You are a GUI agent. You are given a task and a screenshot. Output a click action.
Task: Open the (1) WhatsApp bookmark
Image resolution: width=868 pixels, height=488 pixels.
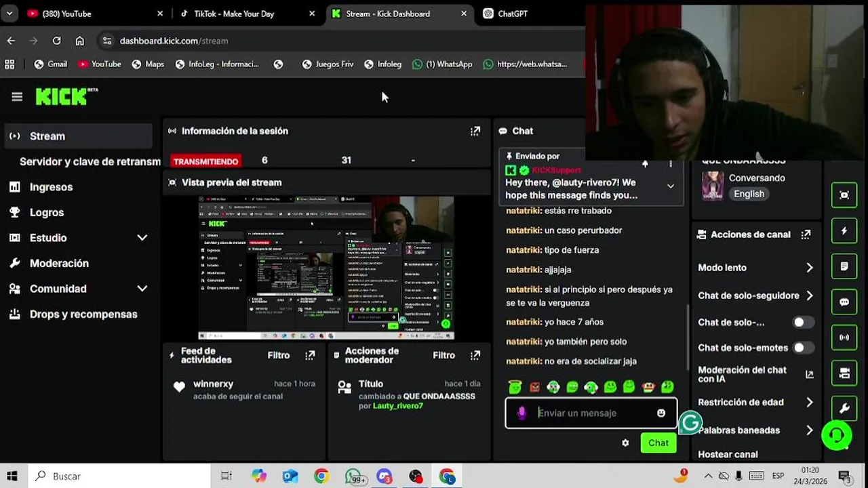coord(442,64)
